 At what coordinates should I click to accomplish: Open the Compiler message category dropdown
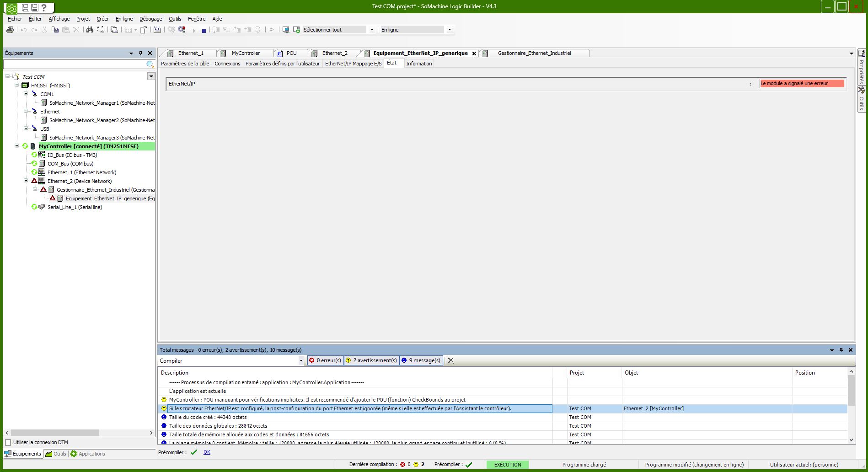coord(301,360)
